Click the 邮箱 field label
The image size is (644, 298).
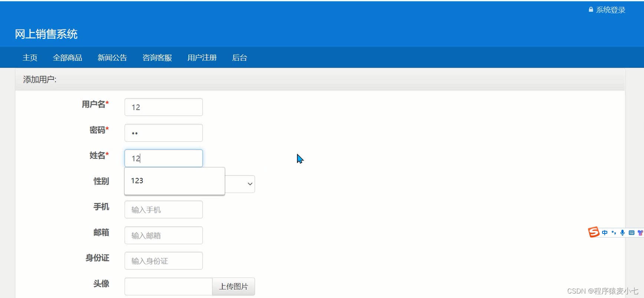pos(101,232)
